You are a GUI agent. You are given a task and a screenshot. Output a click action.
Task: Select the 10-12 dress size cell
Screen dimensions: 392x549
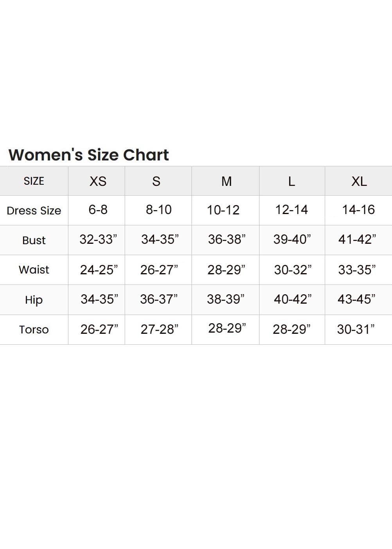click(x=223, y=210)
